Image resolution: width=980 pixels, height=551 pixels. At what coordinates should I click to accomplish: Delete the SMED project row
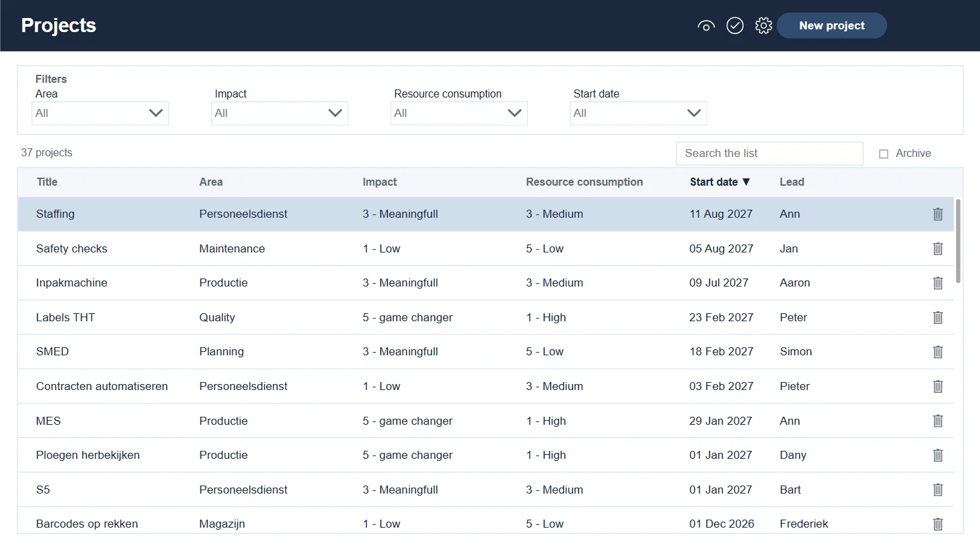pos(938,352)
